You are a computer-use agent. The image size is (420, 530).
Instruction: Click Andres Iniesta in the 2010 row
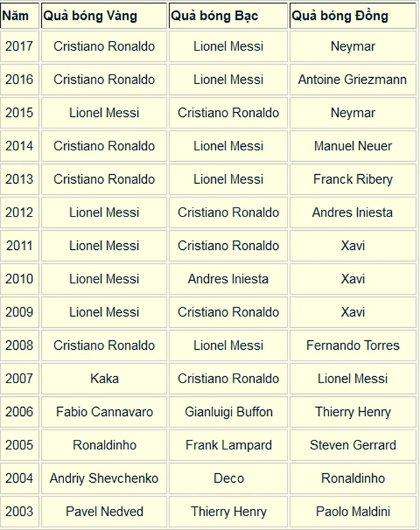(228, 279)
